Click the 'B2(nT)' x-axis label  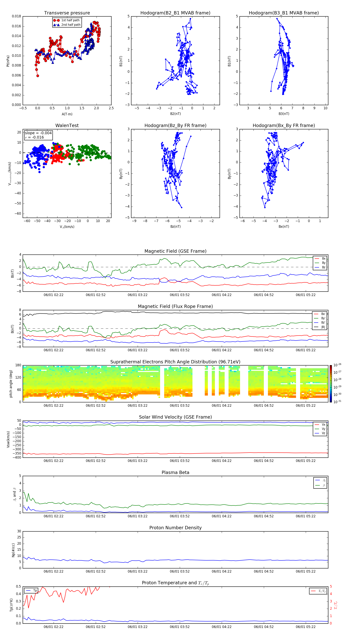point(175,114)
